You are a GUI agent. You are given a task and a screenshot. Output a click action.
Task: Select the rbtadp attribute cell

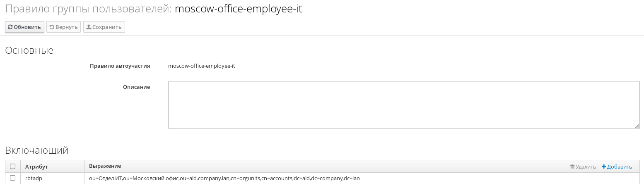(x=52, y=178)
